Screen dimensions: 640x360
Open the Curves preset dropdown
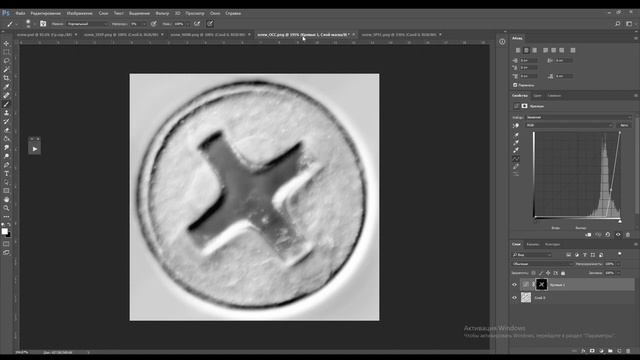(x=579, y=117)
